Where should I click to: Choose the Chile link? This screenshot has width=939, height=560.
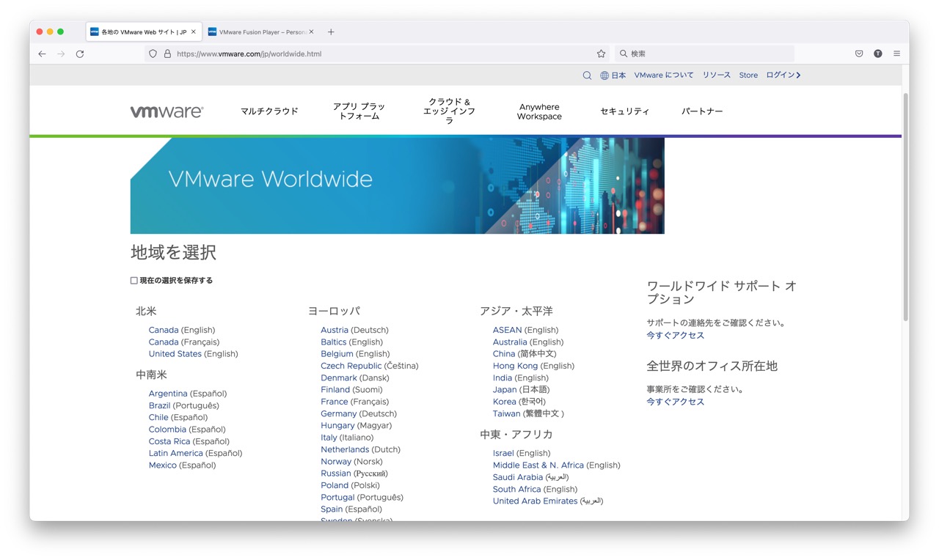158,417
